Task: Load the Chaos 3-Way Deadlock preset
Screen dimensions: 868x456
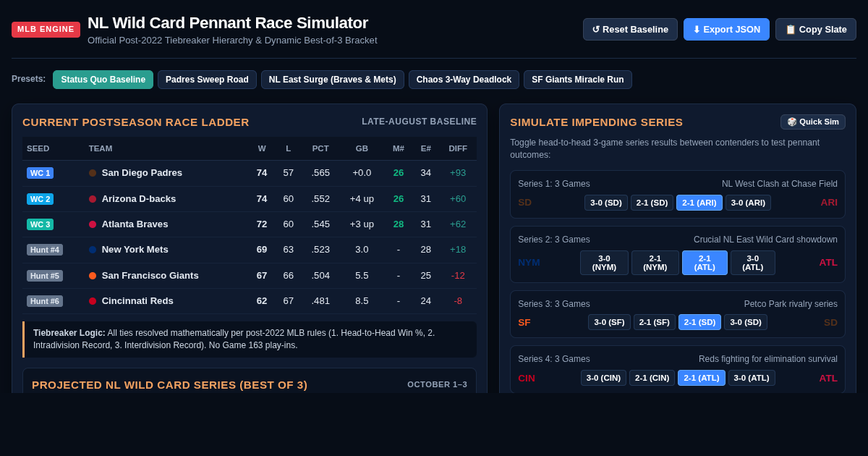Action: pos(464,80)
